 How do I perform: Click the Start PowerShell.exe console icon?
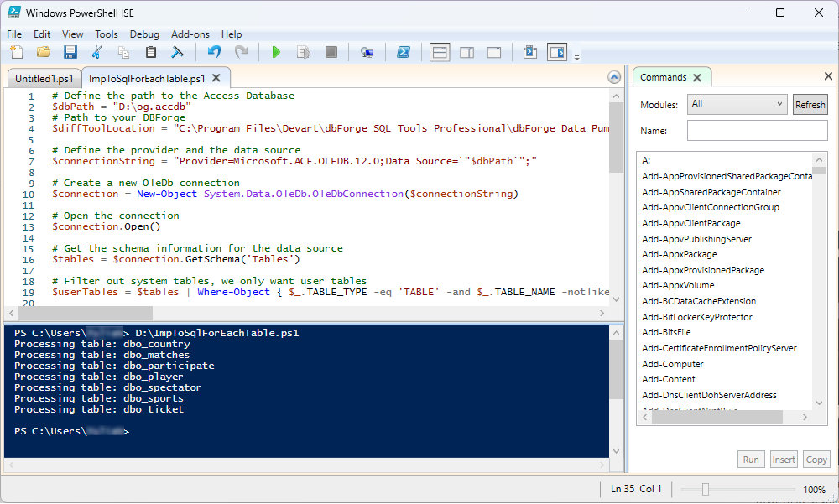(404, 52)
